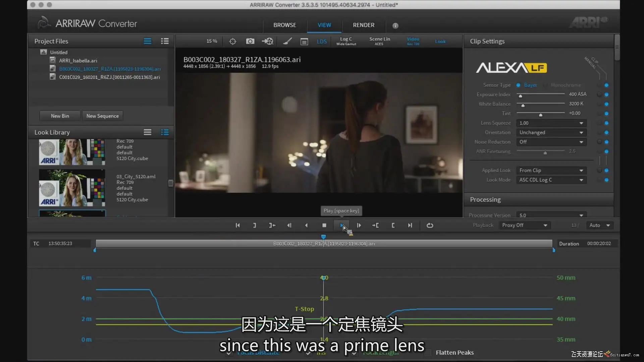Click the New Bin button

[x=60, y=116]
